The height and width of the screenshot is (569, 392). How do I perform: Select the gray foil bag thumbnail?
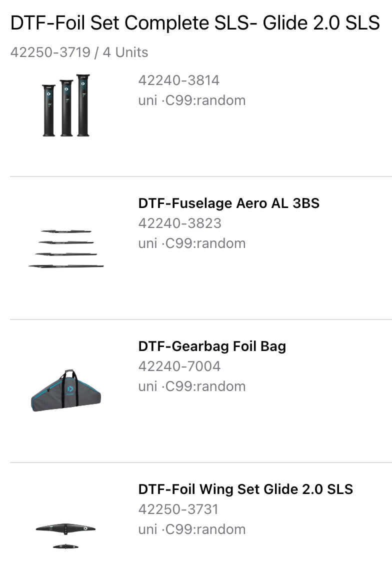66,391
